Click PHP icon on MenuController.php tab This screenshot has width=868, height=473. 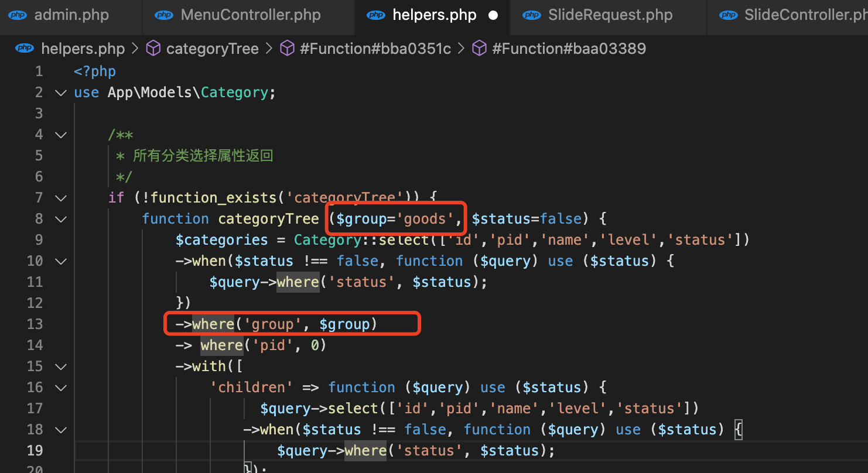coord(165,15)
